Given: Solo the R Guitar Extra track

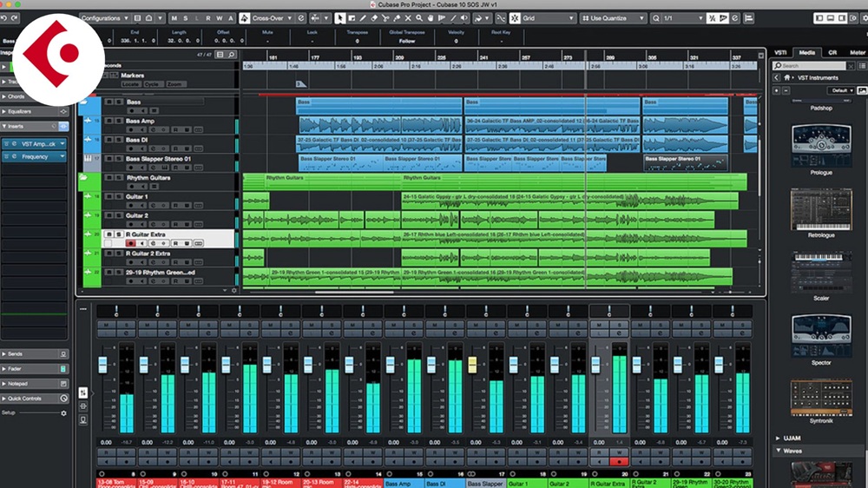Looking at the screenshot, I should [x=118, y=234].
